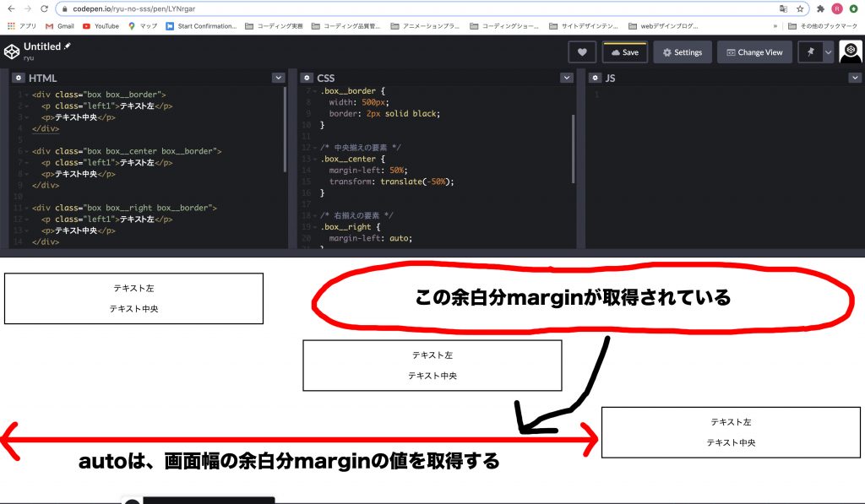Save the pen with the Save button

coord(624,52)
